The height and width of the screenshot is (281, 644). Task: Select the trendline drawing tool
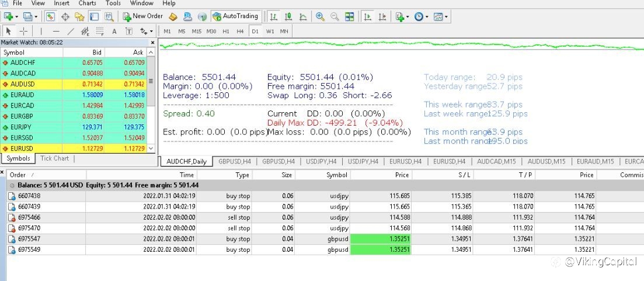coord(71,31)
